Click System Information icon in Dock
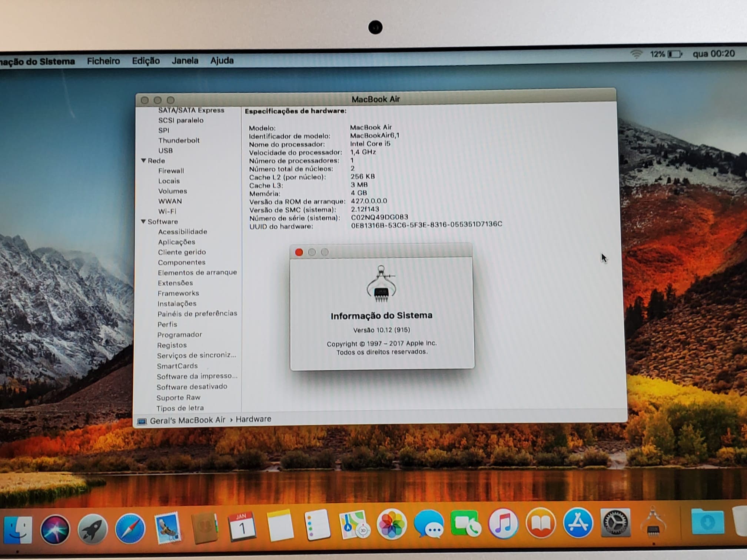The image size is (747, 560). (x=653, y=521)
